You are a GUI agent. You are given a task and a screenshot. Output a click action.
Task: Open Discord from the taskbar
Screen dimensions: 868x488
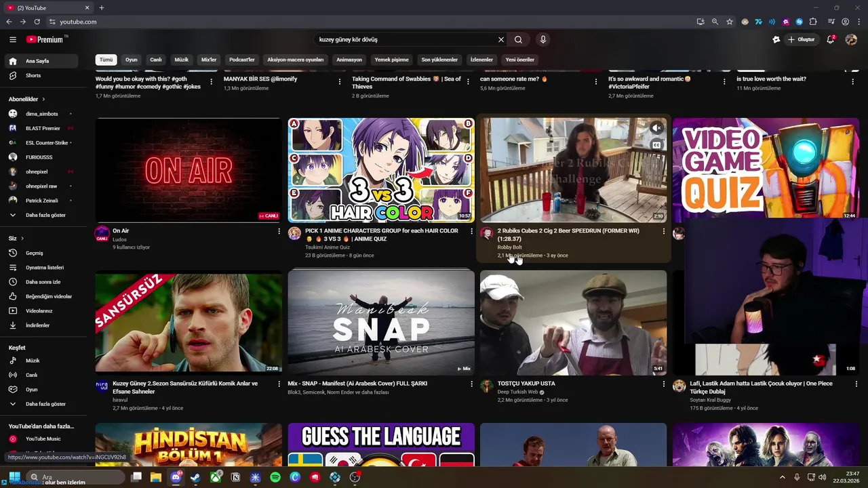(x=176, y=477)
